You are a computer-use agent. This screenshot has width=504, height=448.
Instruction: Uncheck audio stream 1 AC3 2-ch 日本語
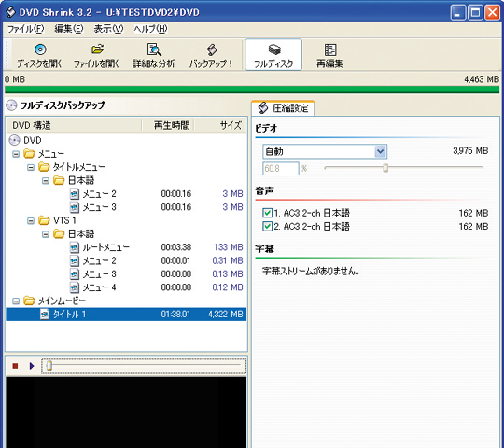(267, 213)
